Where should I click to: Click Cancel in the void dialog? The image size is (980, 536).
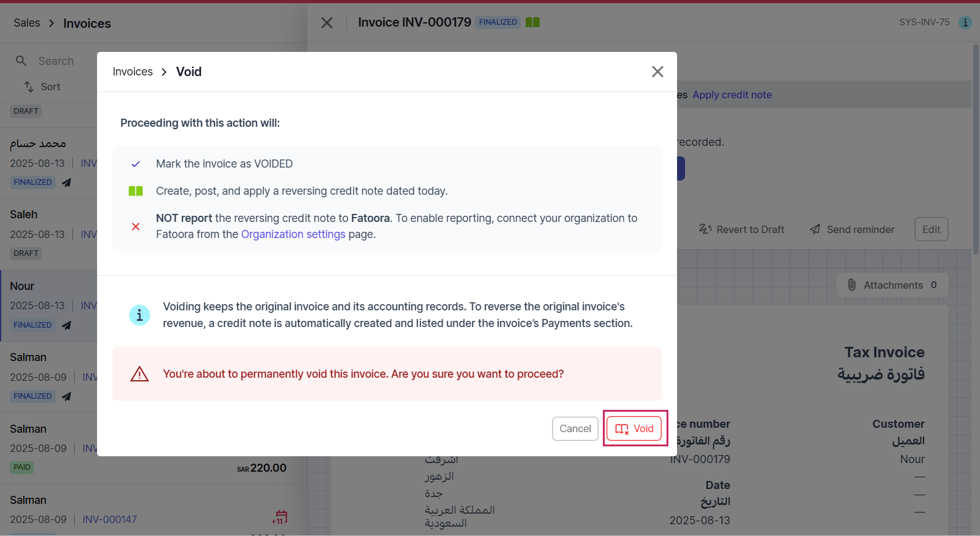click(x=575, y=428)
